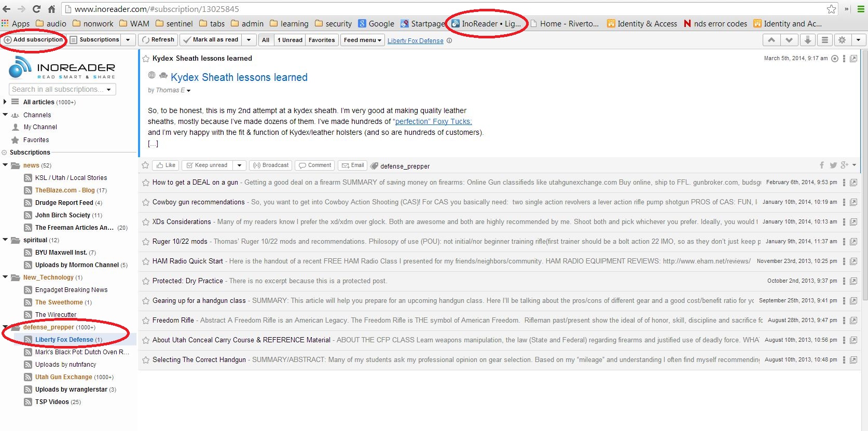Star 'Cowboy gun recommendations' article
868x431 pixels.
(146, 202)
